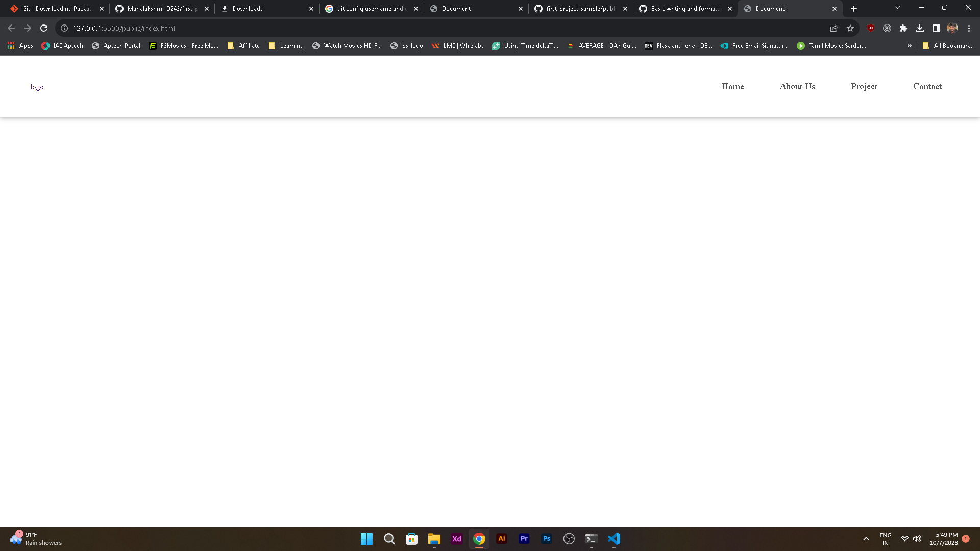Open Adobe XD from taskbar
980x551 pixels.
(457, 539)
